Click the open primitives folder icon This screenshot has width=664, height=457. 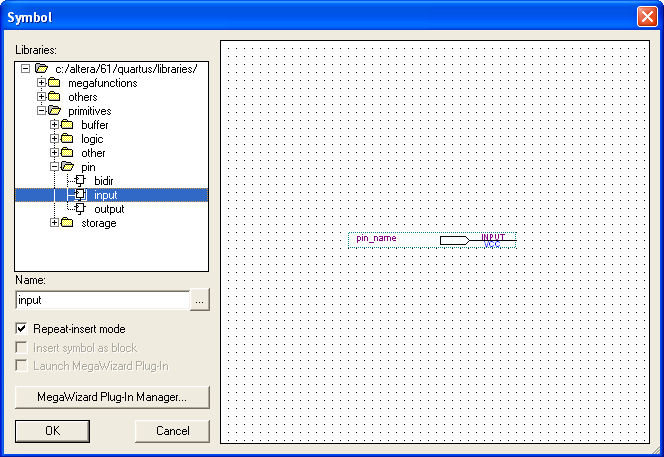[54, 111]
